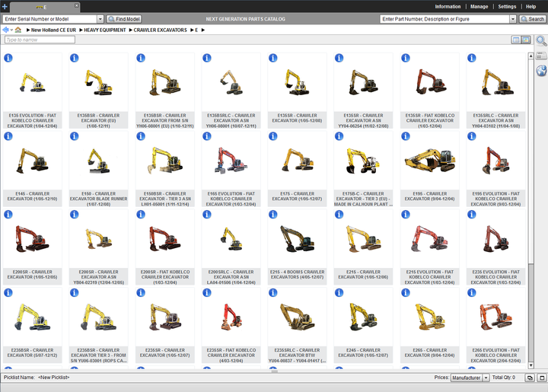The width and height of the screenshot is (548, 392).
Task: Click the picklist copy icon in status bar
Action: pyautogui.click(x=530, y=378)
